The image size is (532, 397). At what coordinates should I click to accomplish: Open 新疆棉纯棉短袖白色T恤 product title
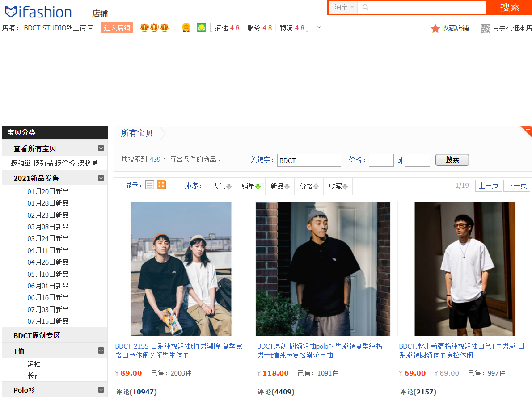tap(462, 351)
